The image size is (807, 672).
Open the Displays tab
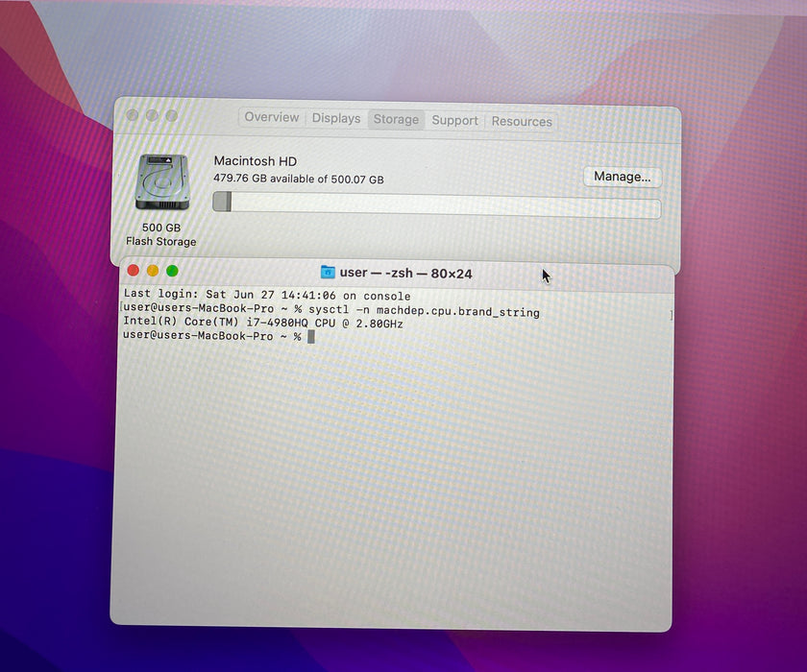pos(336,118)
